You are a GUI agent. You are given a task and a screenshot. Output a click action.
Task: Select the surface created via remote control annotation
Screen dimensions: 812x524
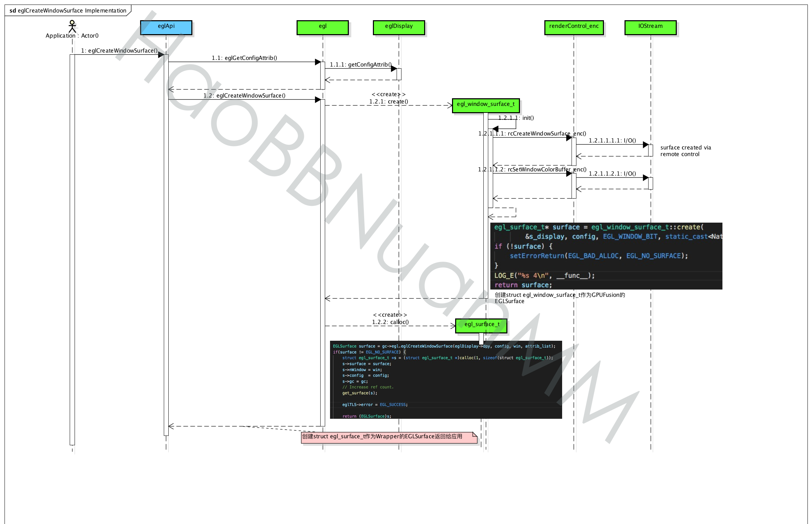(685, 151)
